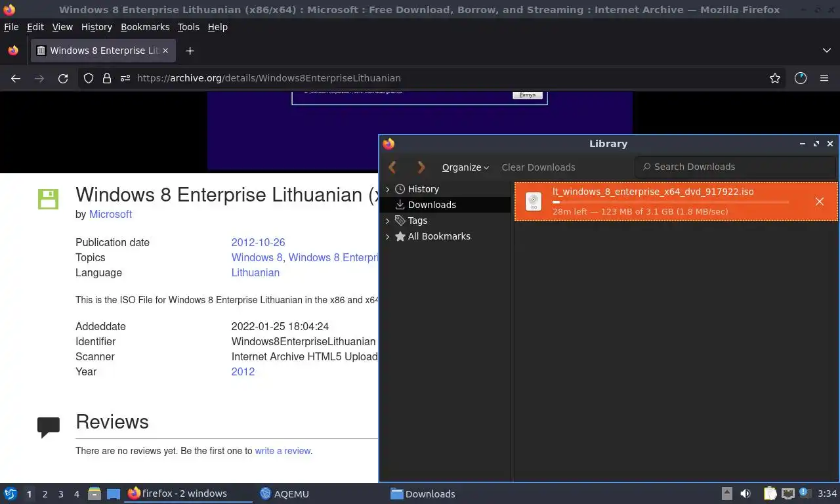Open the clipboard manager tray icon
The width and height of the screenshot is (840, 504).
[x=770, y=493]
